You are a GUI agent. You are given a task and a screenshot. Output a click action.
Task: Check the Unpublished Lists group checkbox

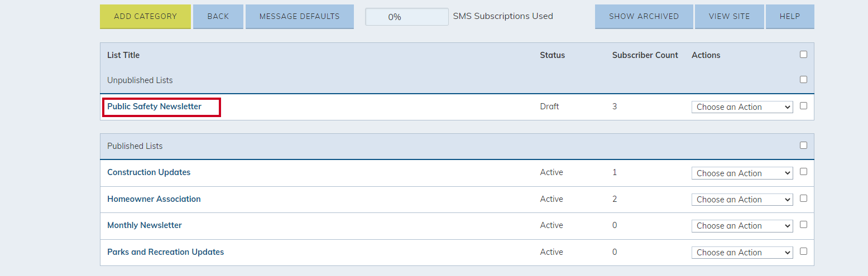point(803,79)
